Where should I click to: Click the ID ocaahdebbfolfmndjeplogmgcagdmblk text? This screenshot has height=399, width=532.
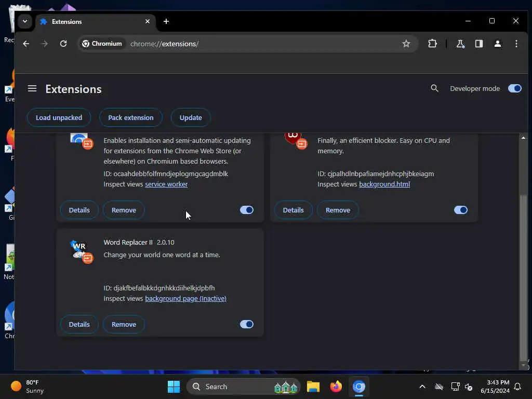pyautogui.click(x=166, y=174)
